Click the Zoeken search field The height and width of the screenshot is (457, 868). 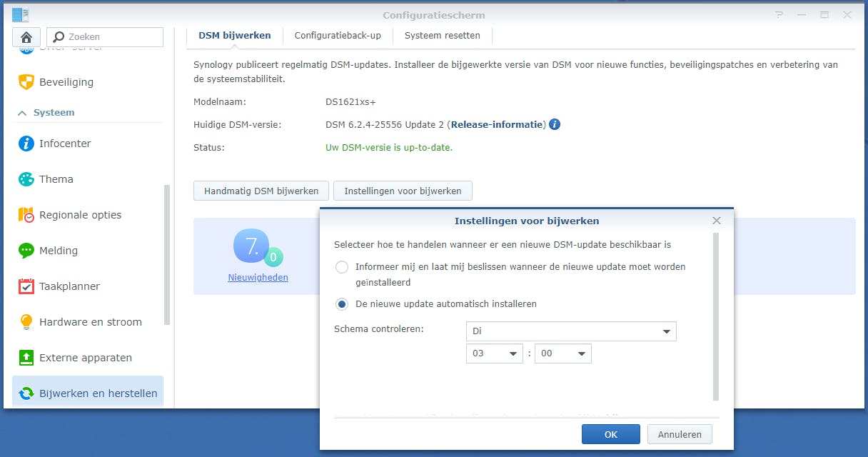[105, 37]
